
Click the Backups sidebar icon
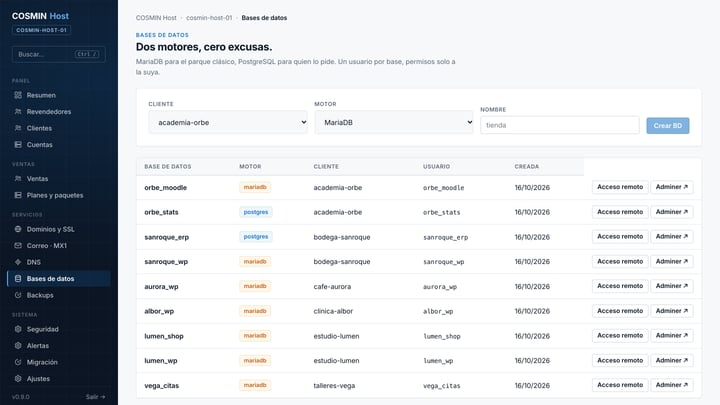(18, 295)
